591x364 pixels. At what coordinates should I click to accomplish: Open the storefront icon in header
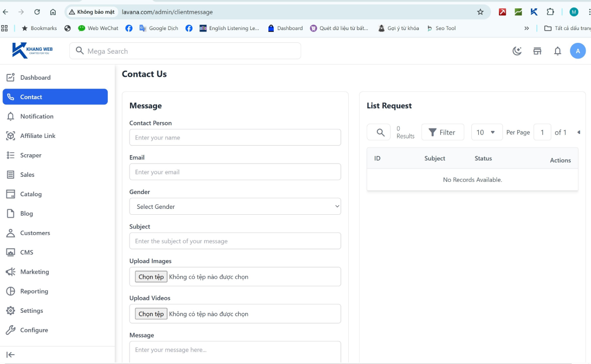(x=537, y=51)
